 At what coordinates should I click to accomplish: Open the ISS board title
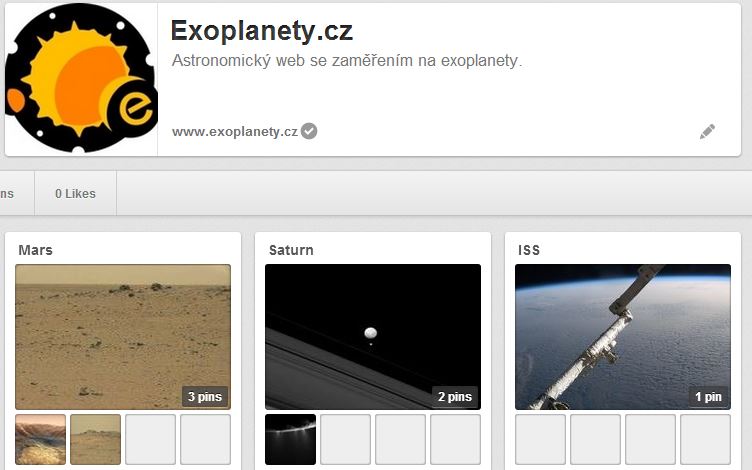pyautogui.click(x=529, y=250)
